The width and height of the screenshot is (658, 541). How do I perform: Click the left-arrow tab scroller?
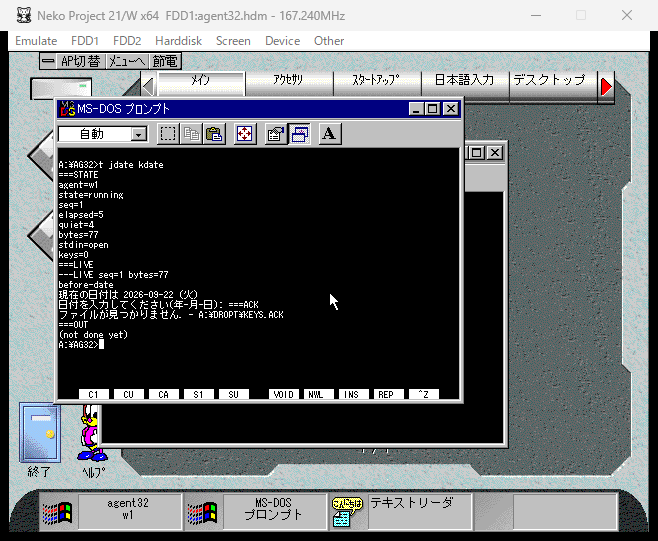148,87
